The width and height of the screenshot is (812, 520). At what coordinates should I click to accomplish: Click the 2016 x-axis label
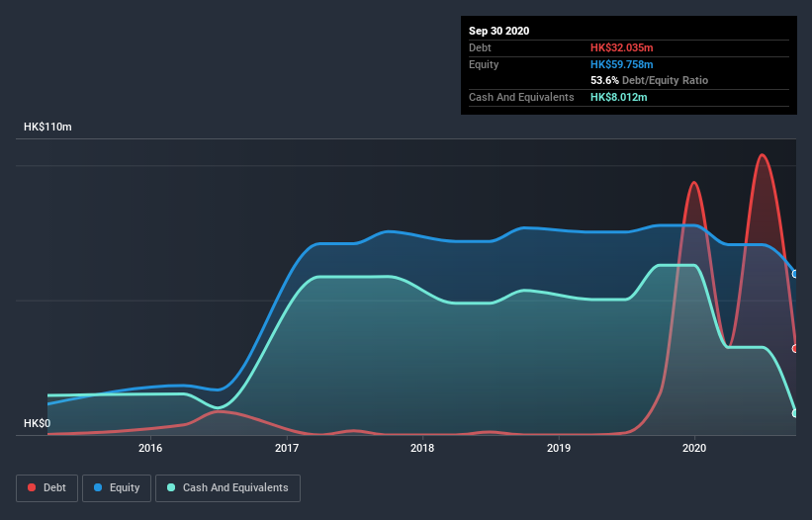pyautogui.click(x=150, y=448)
